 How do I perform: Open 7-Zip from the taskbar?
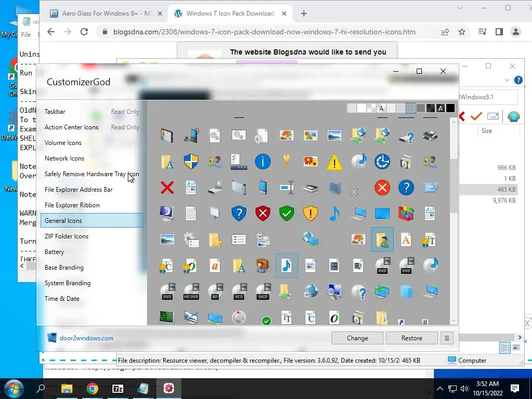pyautogui.click(x=118, y=389)
